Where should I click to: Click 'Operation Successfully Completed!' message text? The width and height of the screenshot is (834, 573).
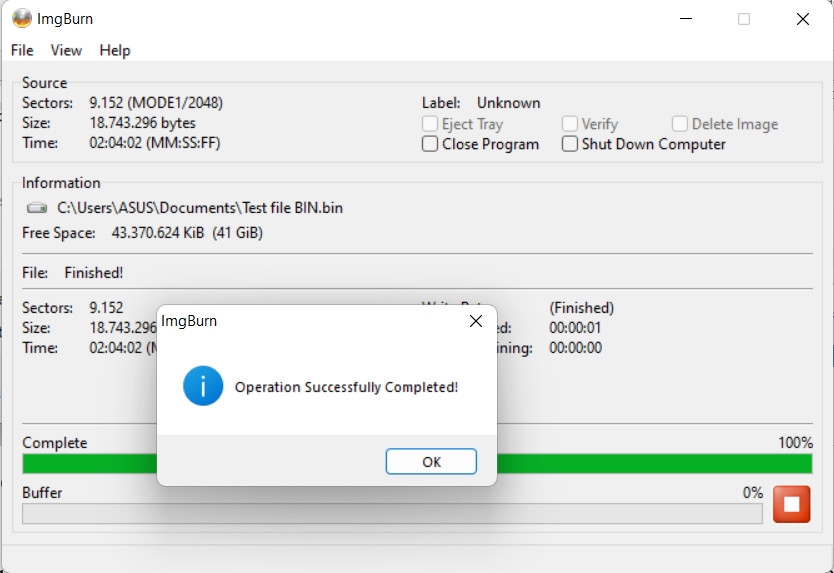(346, 387)
